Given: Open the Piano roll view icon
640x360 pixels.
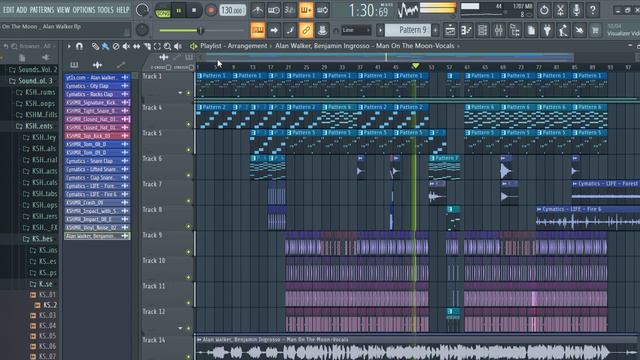Looking at the screenshot, I should tap(466, 30).
